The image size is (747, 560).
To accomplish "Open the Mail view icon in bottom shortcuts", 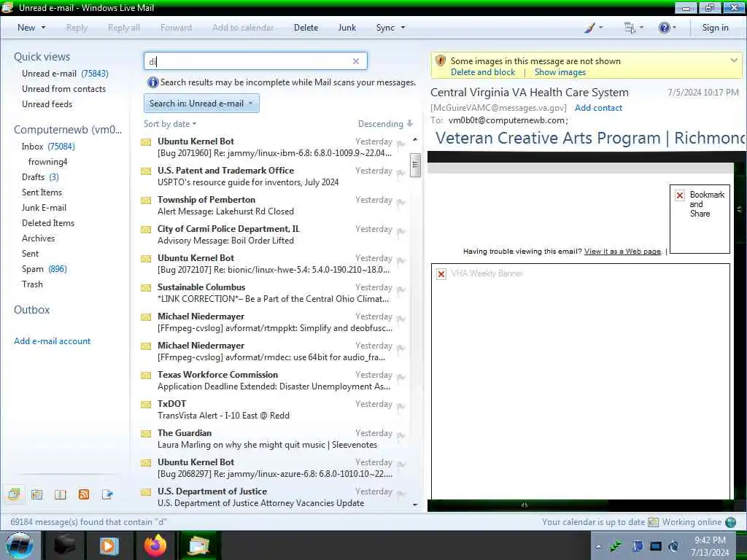I will pos(14,494).
